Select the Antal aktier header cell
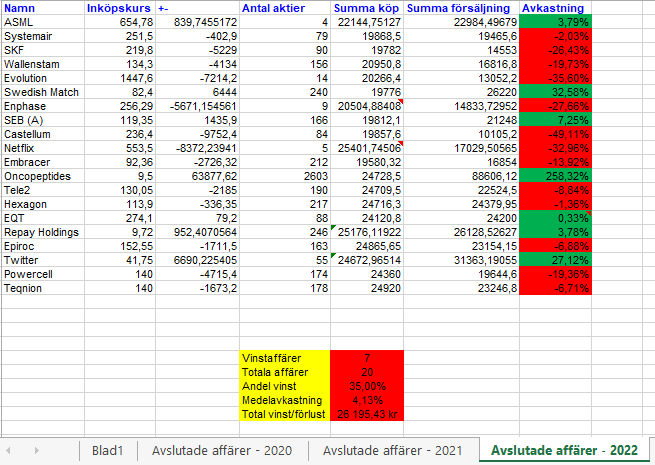 click(x=285, y=8)
